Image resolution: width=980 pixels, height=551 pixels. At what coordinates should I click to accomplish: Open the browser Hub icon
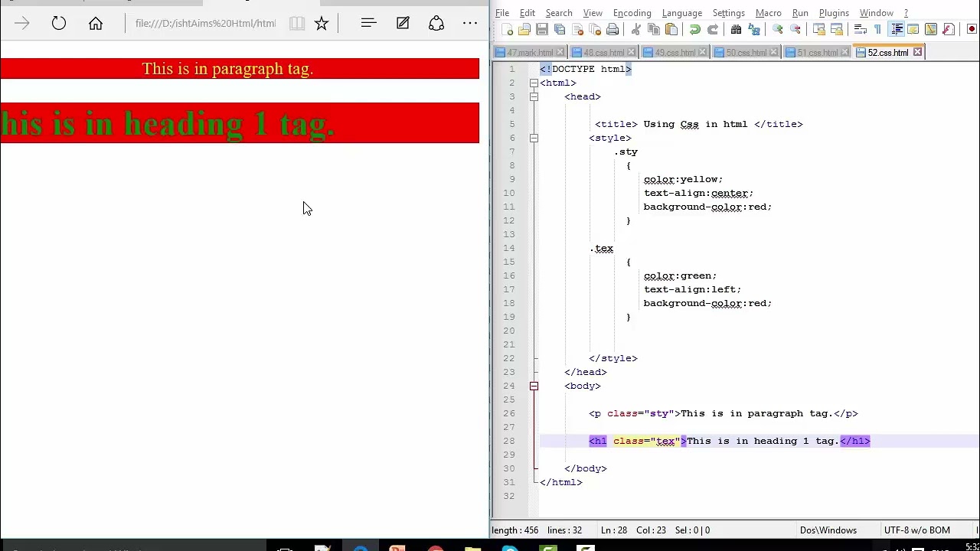(368, 24)
